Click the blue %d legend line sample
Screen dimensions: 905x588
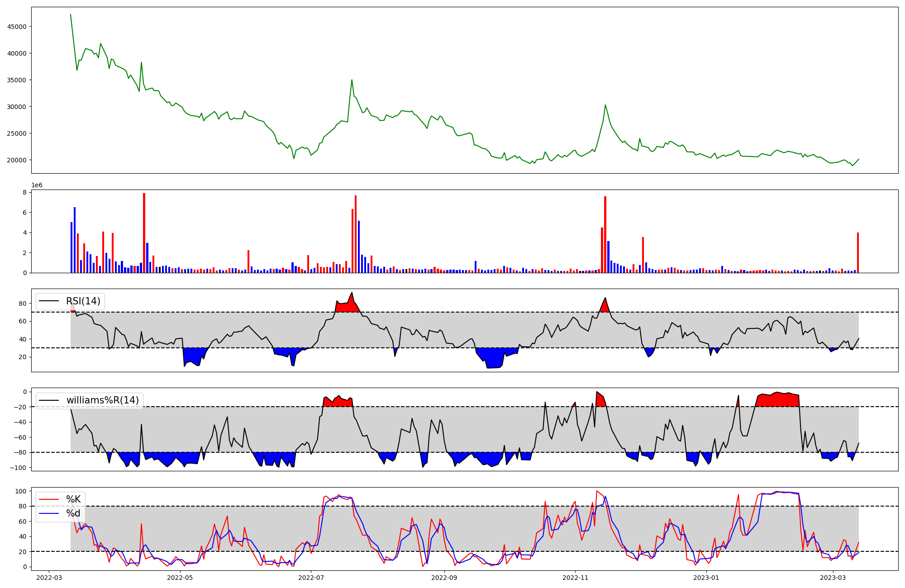pos(49,513)
